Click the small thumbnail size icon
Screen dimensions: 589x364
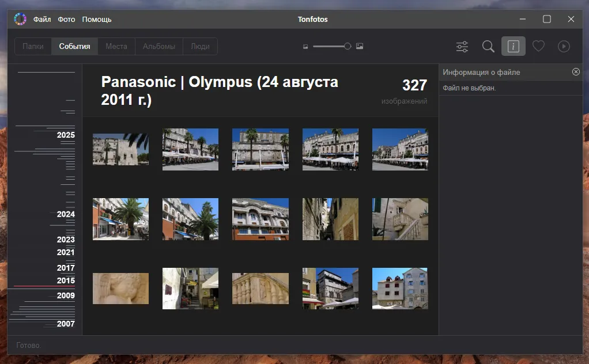point(305,45)
